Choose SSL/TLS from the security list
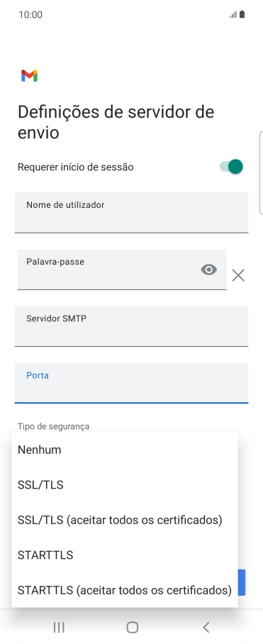 click(125, 485)
